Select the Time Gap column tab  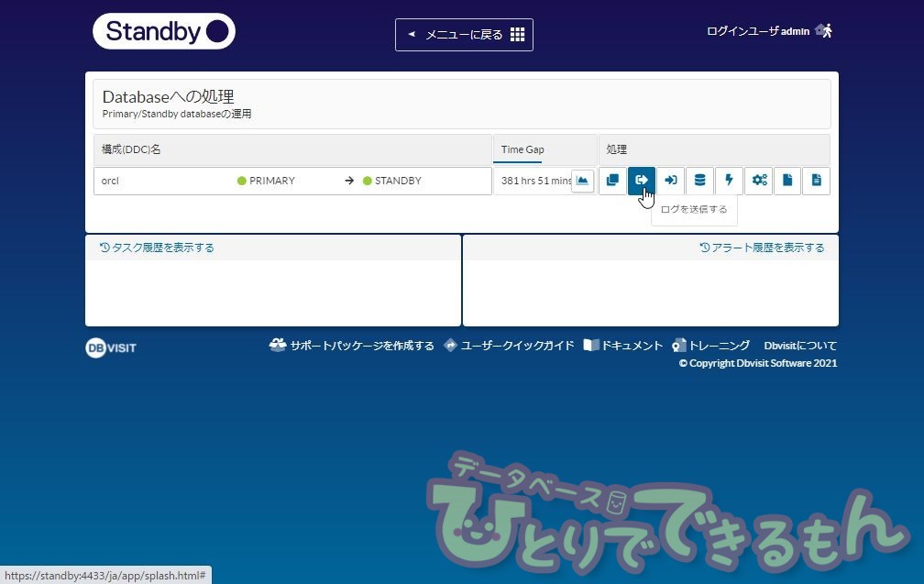(522, 149)
